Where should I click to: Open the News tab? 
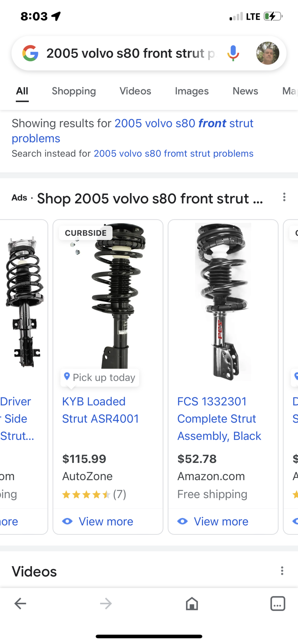[x=245, y=91]
